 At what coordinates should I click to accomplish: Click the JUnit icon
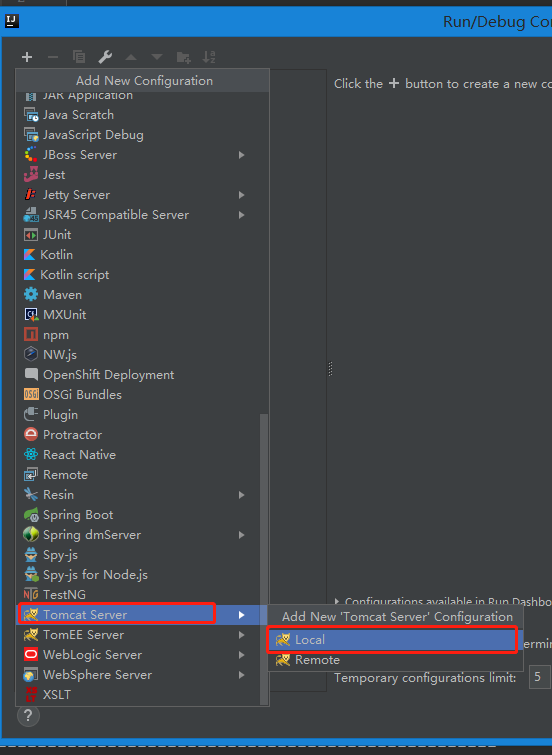[31, 235]
